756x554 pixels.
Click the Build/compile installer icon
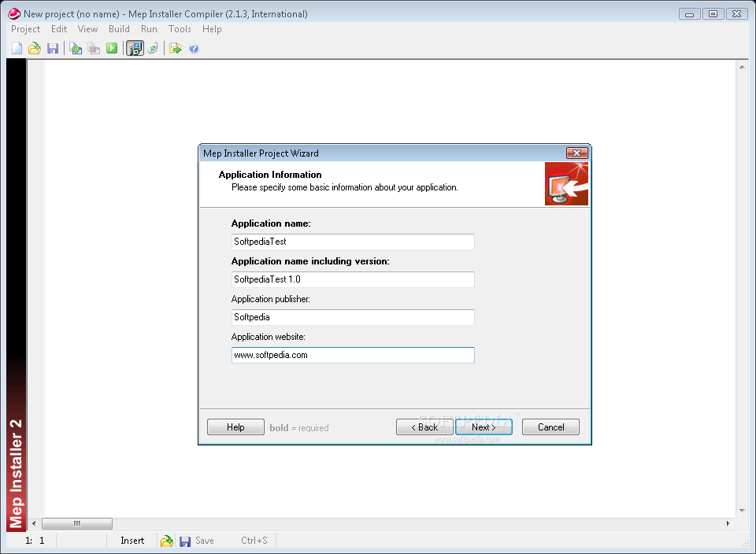76,48
